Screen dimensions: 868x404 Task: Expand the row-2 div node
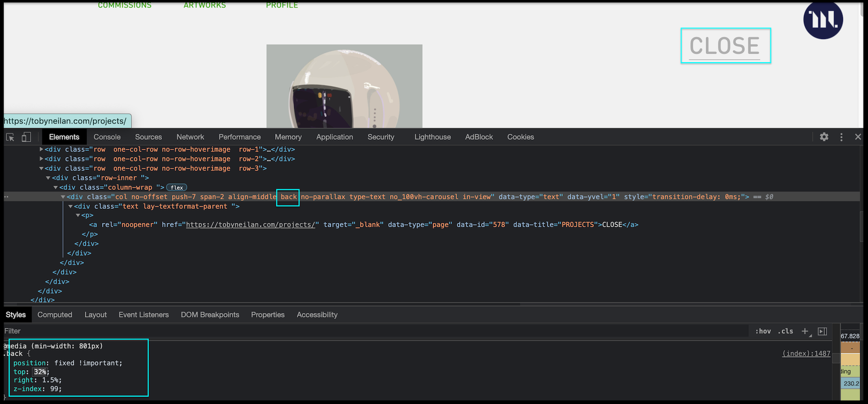[x=41, y=159]
